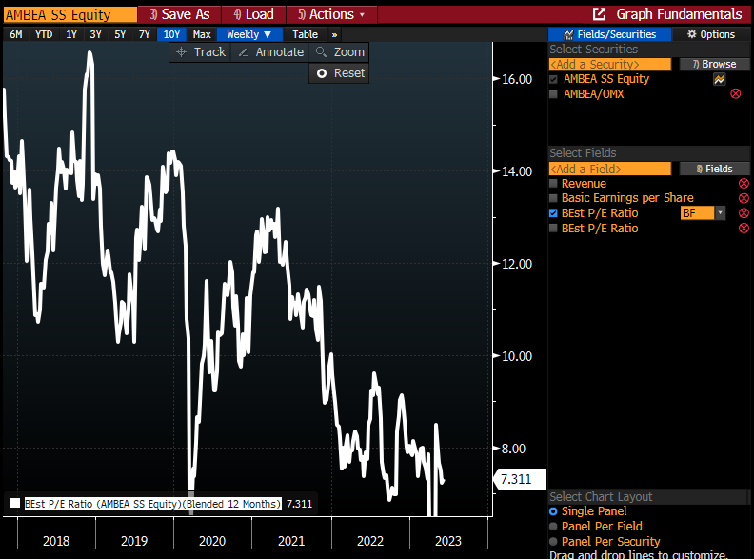Viewport: 754px width, 560px height.
Task: Click the 16.00 y-axis label
Action: 517,79
